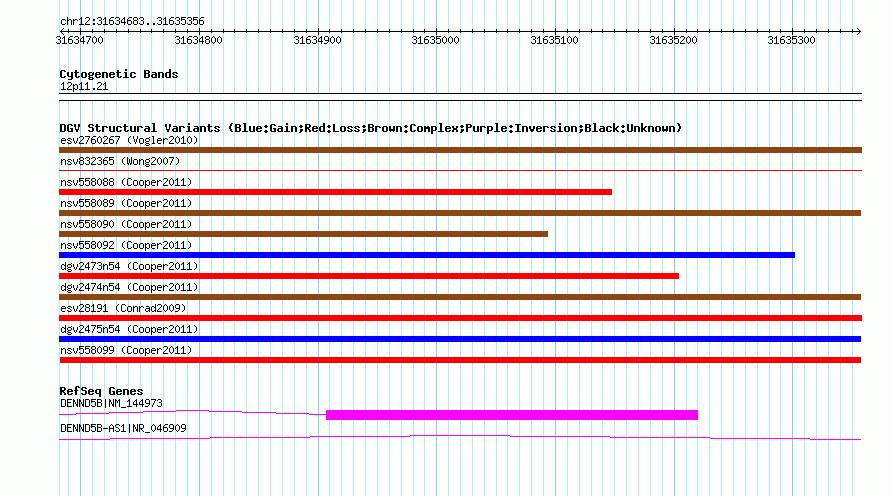
Task: Click the red bar under esv28191
Action: (x=460, y=318)
